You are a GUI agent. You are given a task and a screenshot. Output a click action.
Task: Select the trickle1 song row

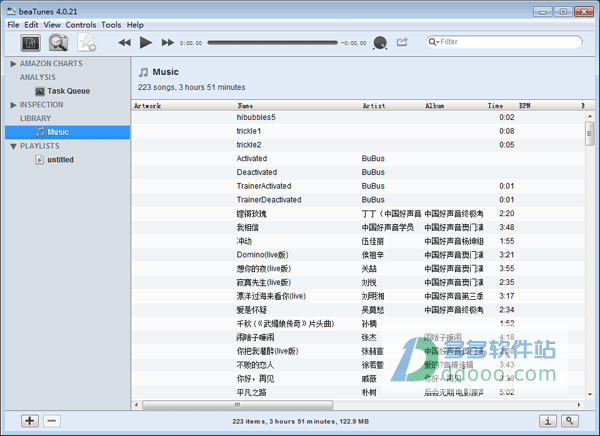click(x=359, y=131)
